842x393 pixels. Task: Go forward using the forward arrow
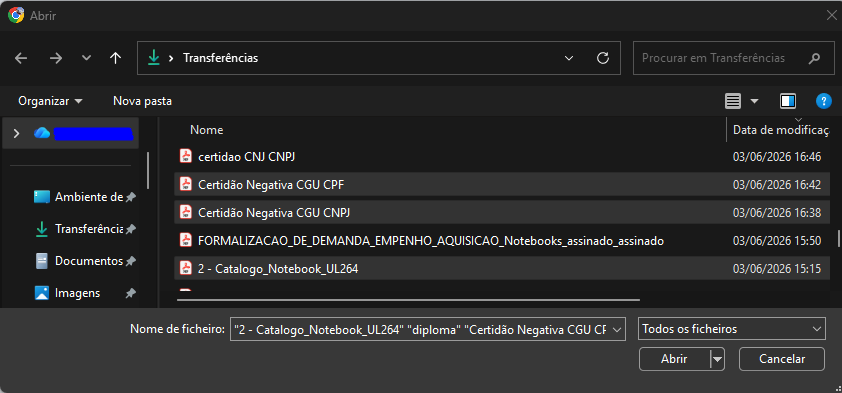pos(55,58)
